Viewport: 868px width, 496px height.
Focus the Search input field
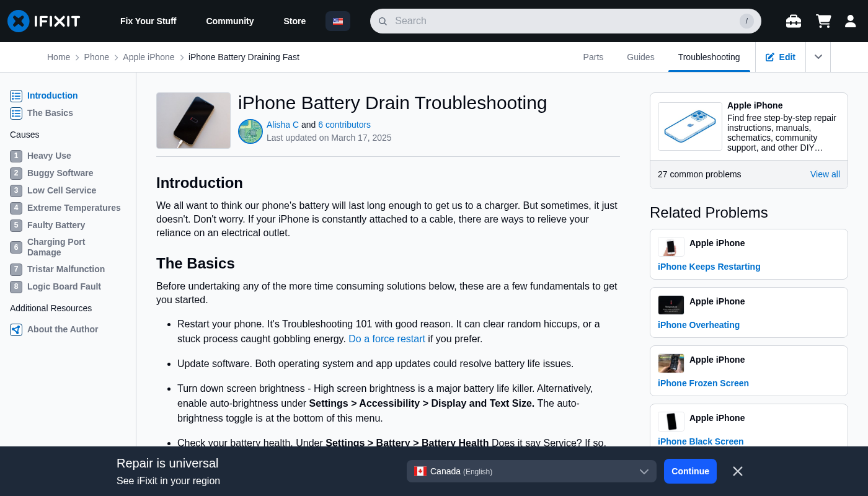(x=558, y=21)
